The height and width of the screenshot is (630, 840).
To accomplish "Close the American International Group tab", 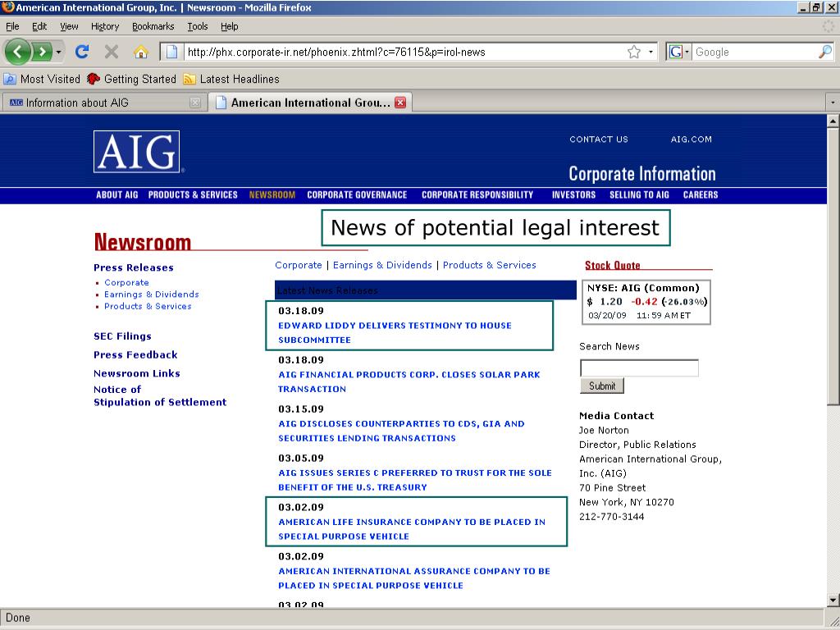I will coord(400,103).
